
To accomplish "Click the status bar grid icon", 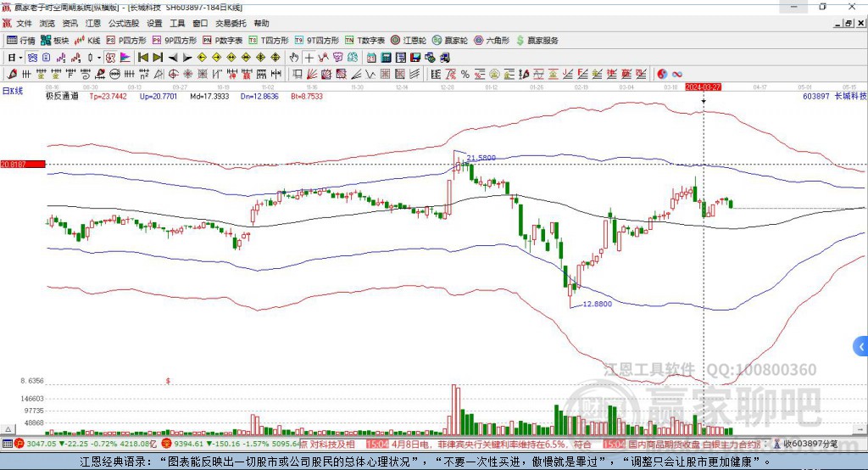I will [x=7, y=444].
